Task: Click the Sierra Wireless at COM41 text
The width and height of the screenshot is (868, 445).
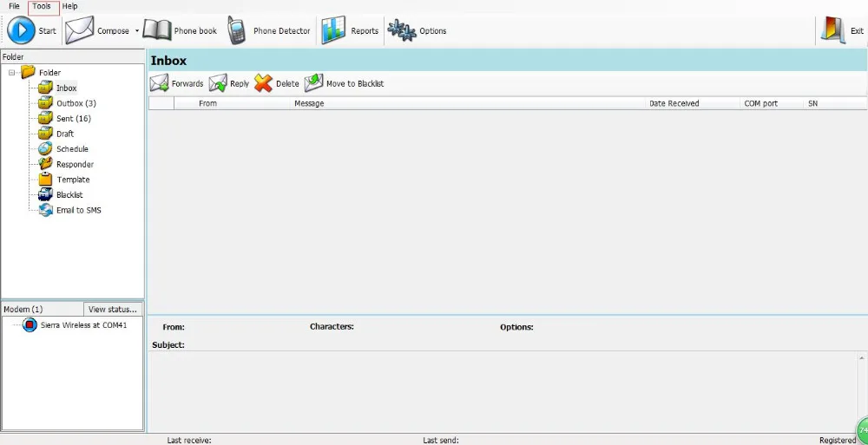Action: click(x=84, y=325)
